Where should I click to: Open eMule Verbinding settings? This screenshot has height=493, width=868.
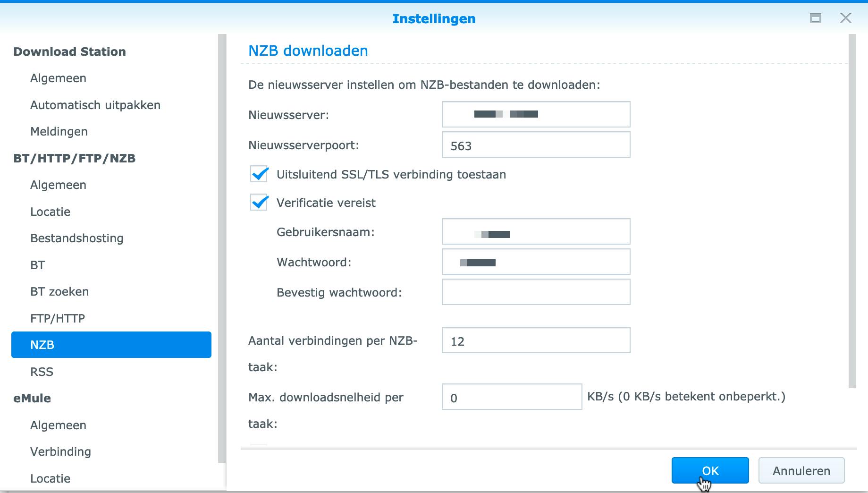click(x=60, y=451)
